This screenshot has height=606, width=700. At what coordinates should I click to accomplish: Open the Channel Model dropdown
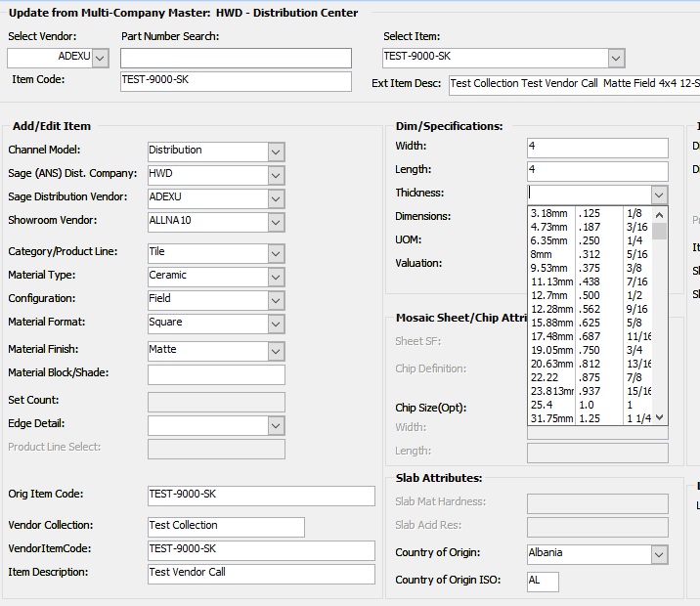(x=276, y=151)
